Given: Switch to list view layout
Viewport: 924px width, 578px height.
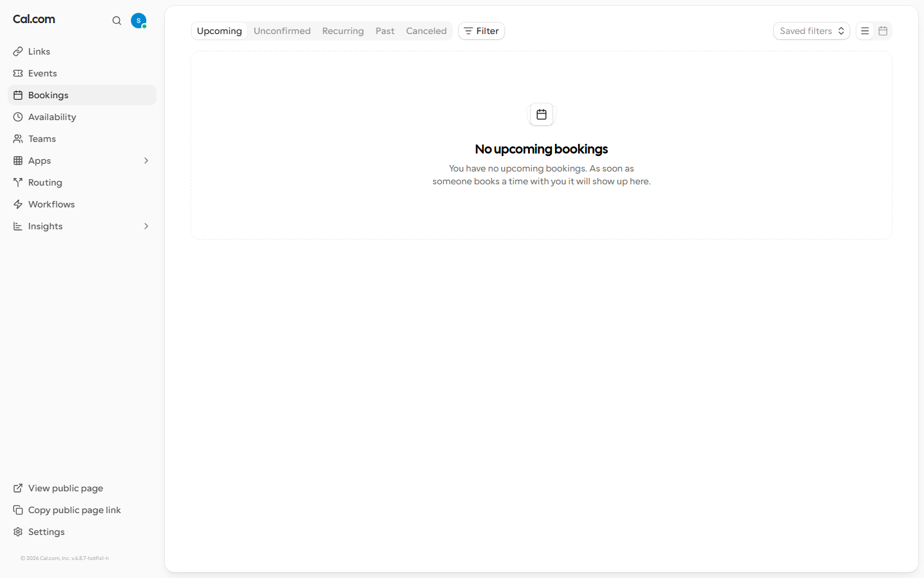Looking at the screenshot, I should [865, 31].
